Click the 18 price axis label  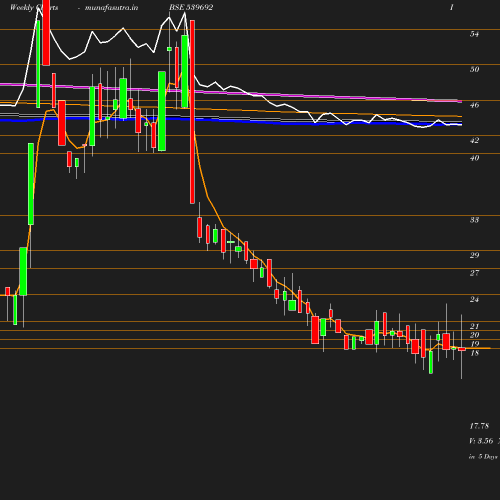474,353
